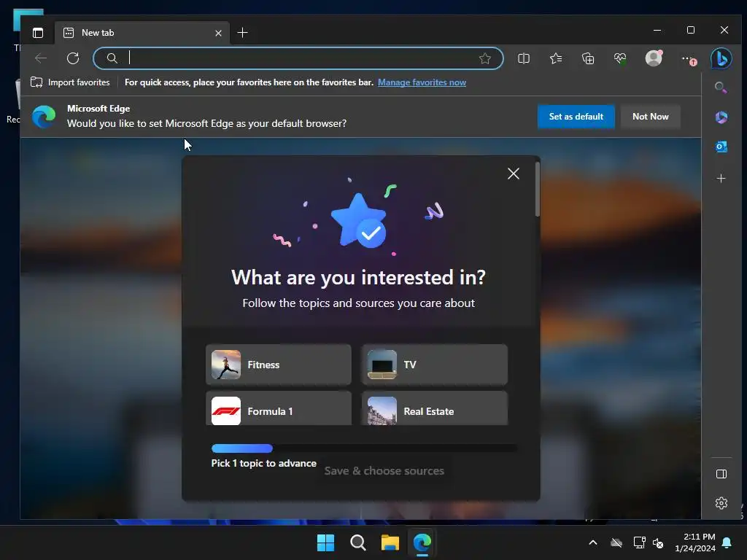Click Import favorites
Viewport: 747px width, 560px height.
pos(70,82)
